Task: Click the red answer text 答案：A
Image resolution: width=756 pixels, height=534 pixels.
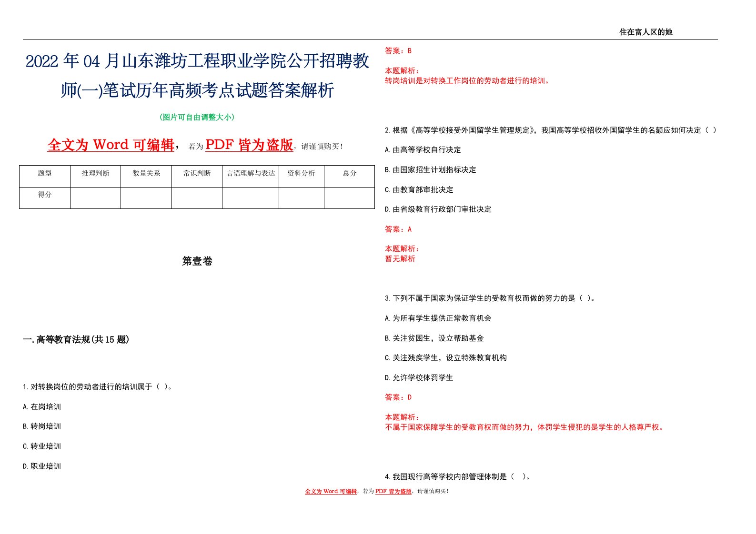Action: 398,229
